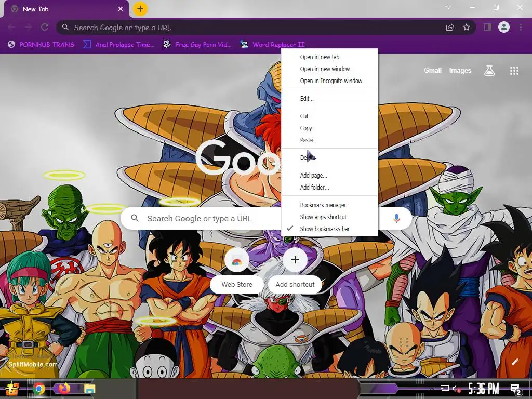This screenshot has height=399, width=532.
Task: Click the browser forward arrow
Action: click(x=28, y=27)
